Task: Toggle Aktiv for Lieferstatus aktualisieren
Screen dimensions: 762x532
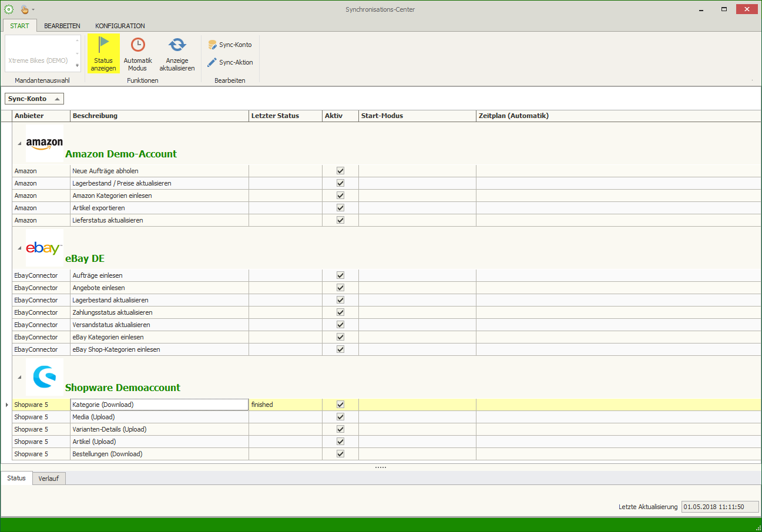Action: pyautogui.click(x=340, y=220)
